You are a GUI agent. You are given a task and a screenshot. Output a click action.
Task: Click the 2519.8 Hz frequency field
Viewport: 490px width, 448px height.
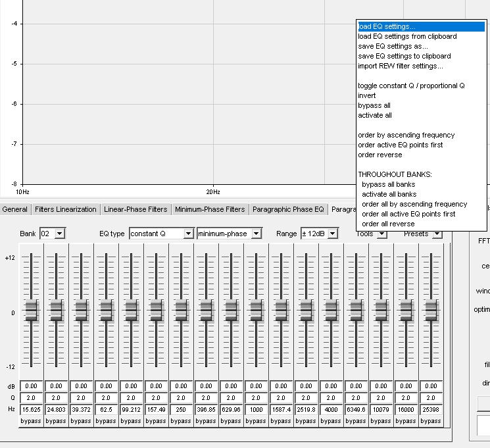pyautogui.click(x=306, y=410)
